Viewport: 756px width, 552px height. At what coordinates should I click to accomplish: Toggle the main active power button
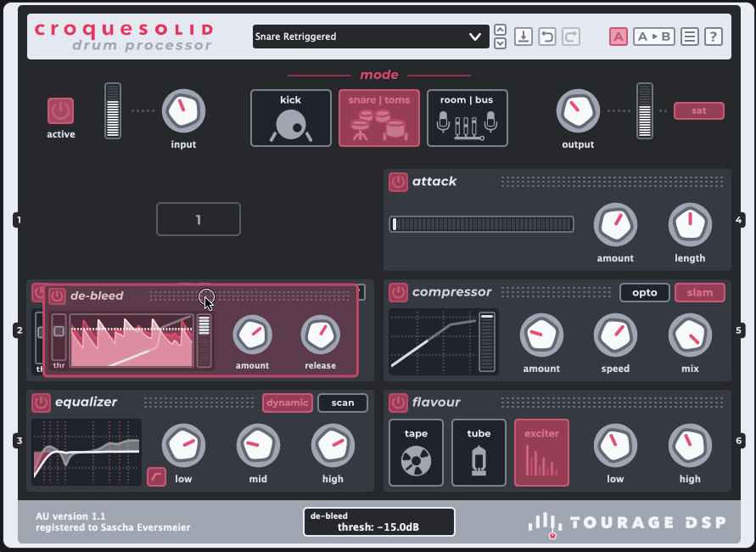point(60,110)
